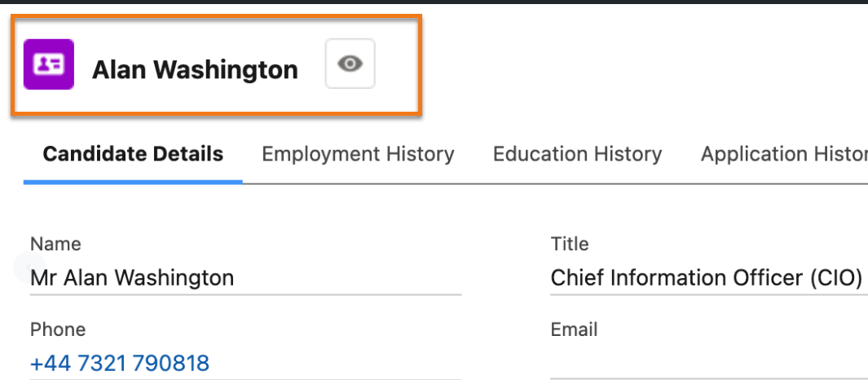The width and height of the screenshot is (868, 380).
Task: Click the Mr Alan Washington name value
Action: point(132,277)
